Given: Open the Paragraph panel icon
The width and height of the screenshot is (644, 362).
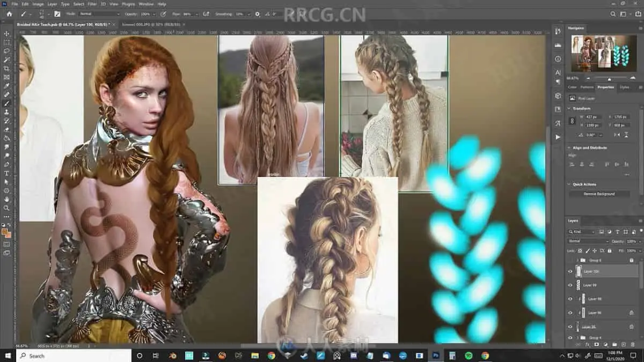Looking at the screenshot, I should pyautogui.click(x=558, y=82).
